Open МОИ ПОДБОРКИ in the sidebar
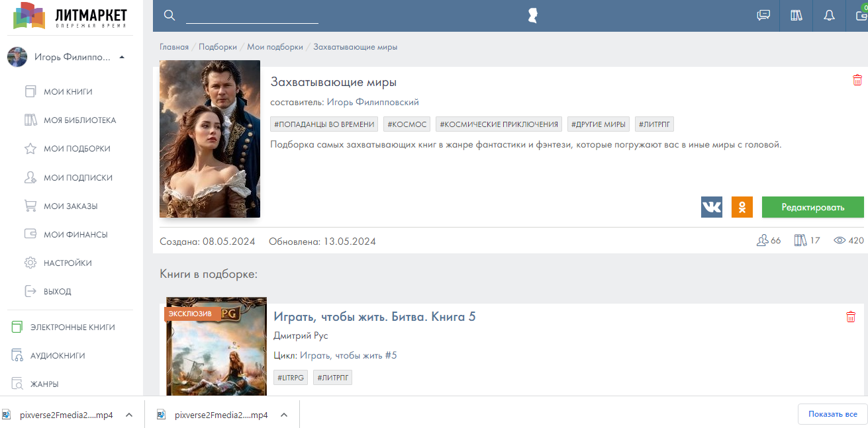868x428 pixels. pyautogui.click(x=77, y=149)
